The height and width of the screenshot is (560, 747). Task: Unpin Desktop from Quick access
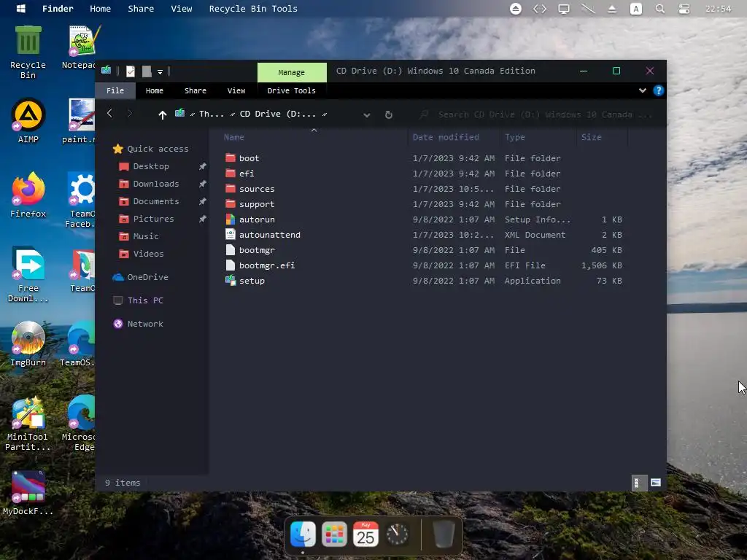(203, 166)
